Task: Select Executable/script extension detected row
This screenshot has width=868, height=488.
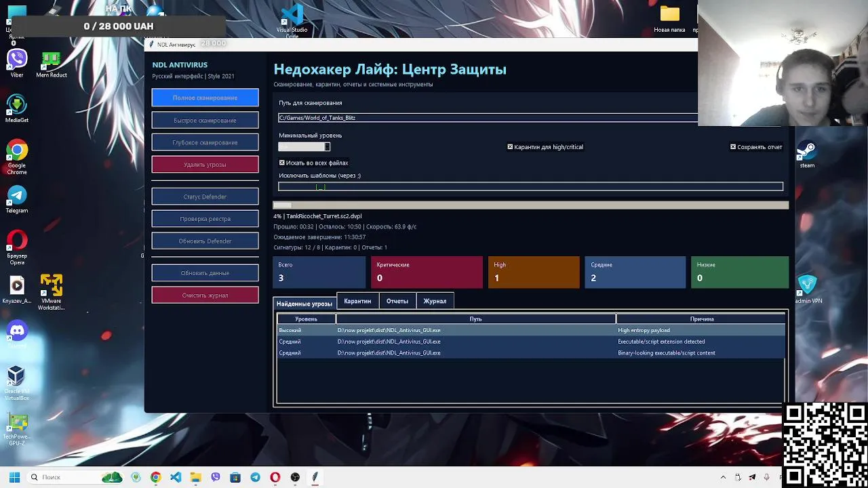Action: (x=531, y=342)
